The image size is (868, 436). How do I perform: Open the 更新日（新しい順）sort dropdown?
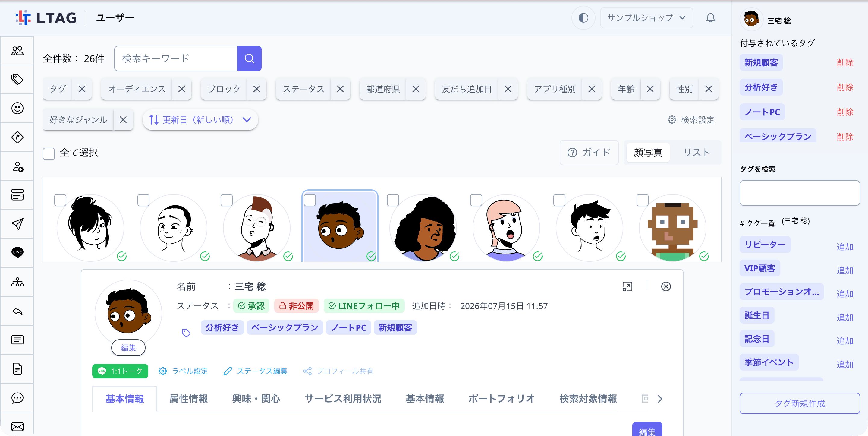coord(200,120)
